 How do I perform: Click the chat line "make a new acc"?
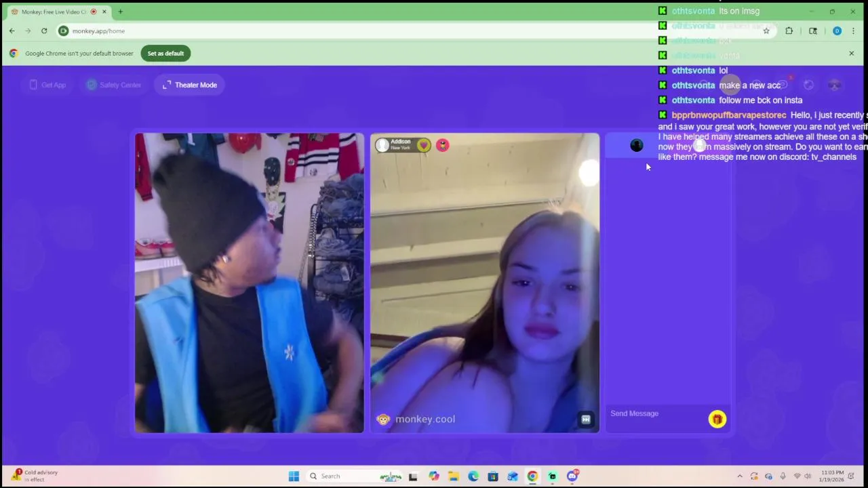(x=749, y=85)
